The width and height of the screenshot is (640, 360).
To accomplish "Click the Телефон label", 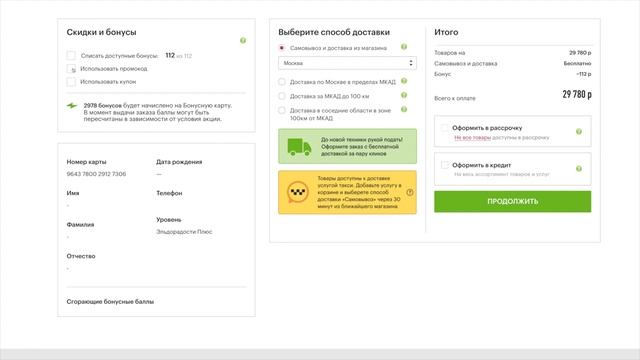I will pos(169,193).
